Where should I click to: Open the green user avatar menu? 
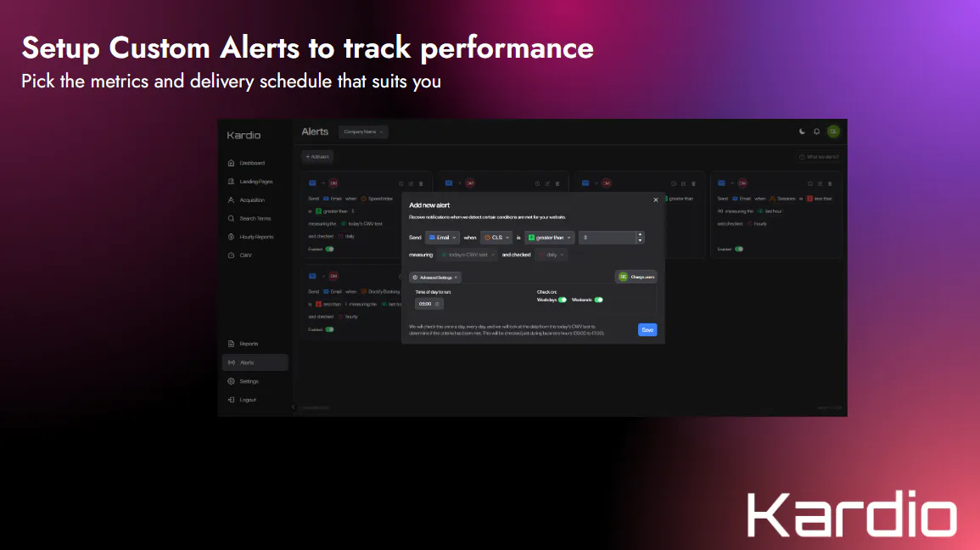tap(833, 132)
